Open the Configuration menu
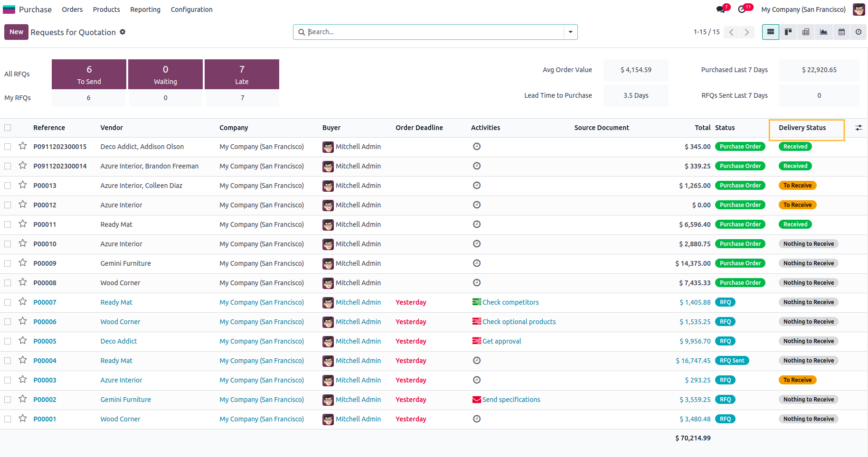 [x=191, y=9]
